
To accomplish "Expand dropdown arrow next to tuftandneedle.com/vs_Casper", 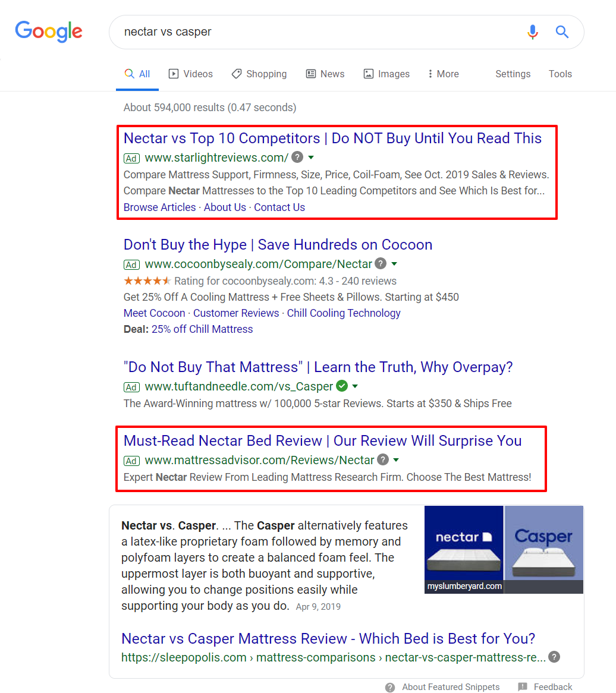I will click(x=355, y=386).
